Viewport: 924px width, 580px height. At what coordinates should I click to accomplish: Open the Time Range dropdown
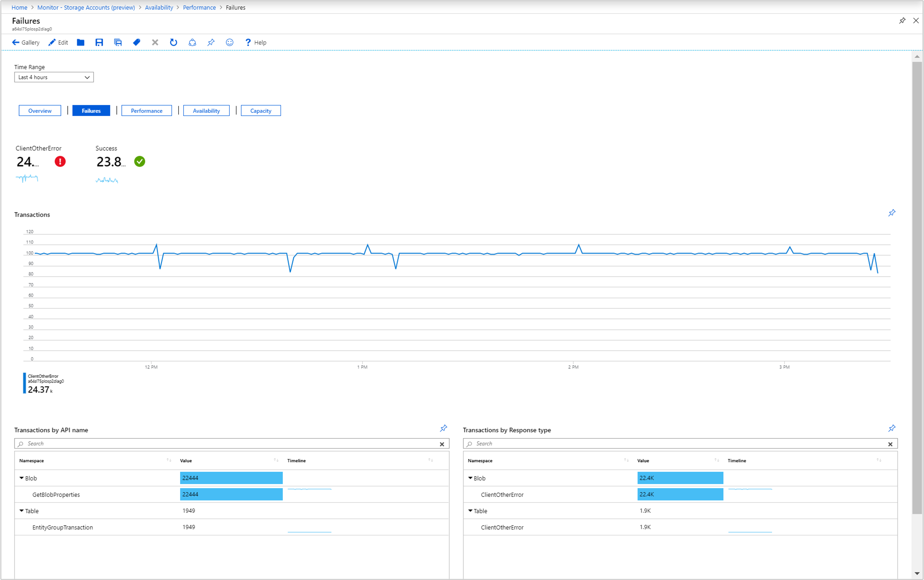(x=52, y=77)
